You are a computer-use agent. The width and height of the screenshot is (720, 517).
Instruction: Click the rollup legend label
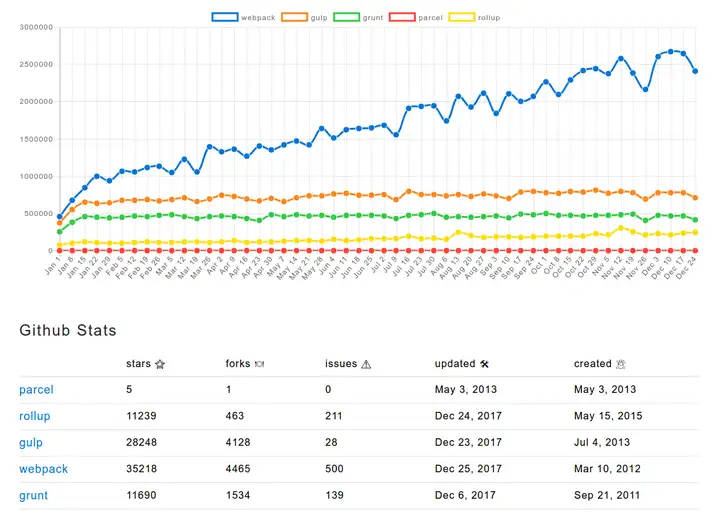pos(489,17)
